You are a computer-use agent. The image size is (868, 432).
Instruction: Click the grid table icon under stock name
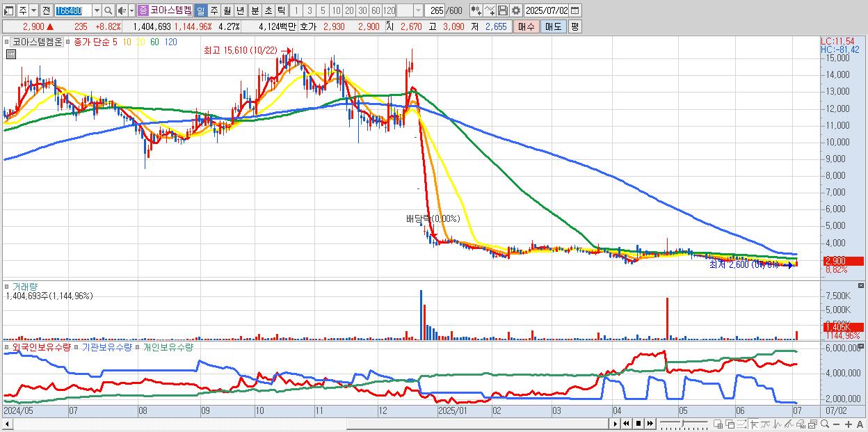tap(10, 54)
